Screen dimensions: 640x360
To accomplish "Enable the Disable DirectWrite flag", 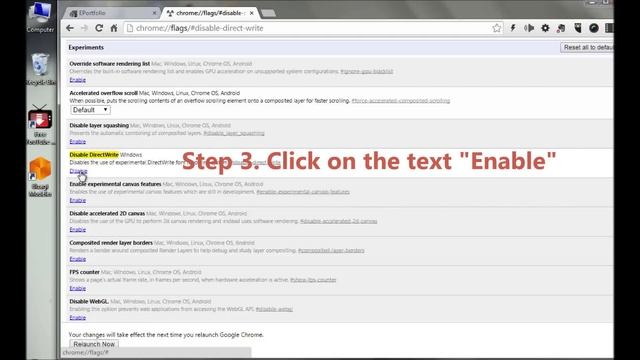I will (x=78, y=171).
